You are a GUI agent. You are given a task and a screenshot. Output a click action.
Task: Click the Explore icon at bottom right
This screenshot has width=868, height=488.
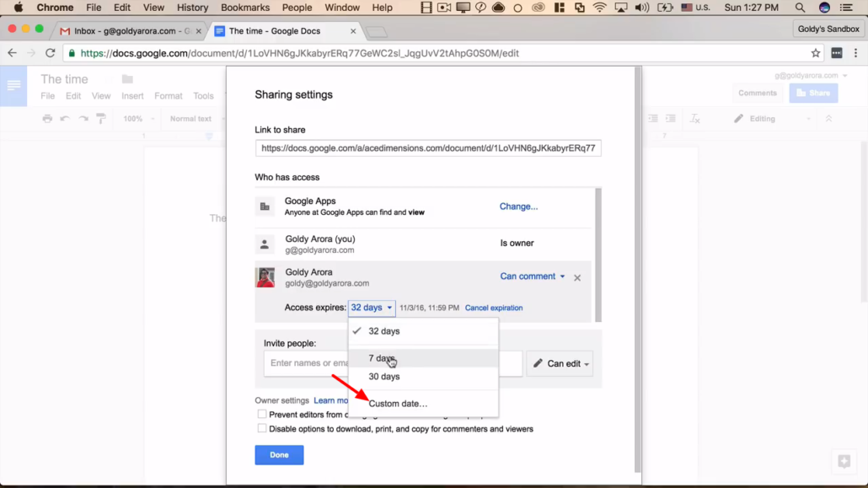[x=844, y=461]
